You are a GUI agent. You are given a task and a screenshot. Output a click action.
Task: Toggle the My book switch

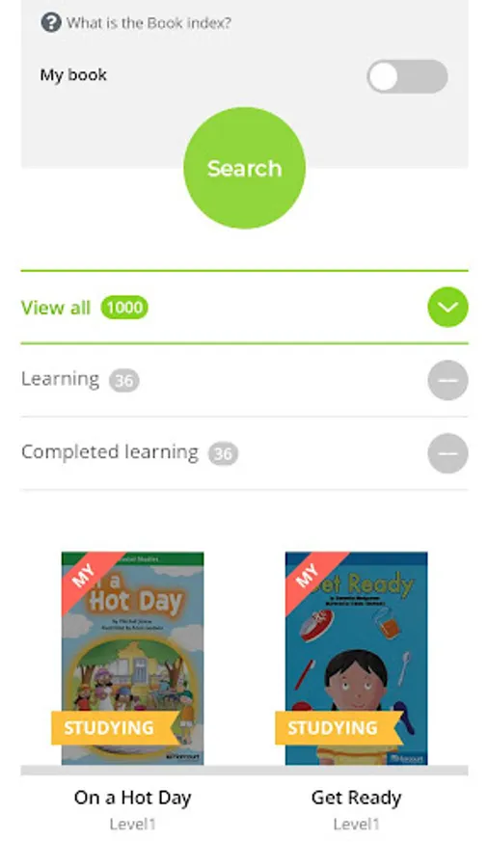click(407, 76)
